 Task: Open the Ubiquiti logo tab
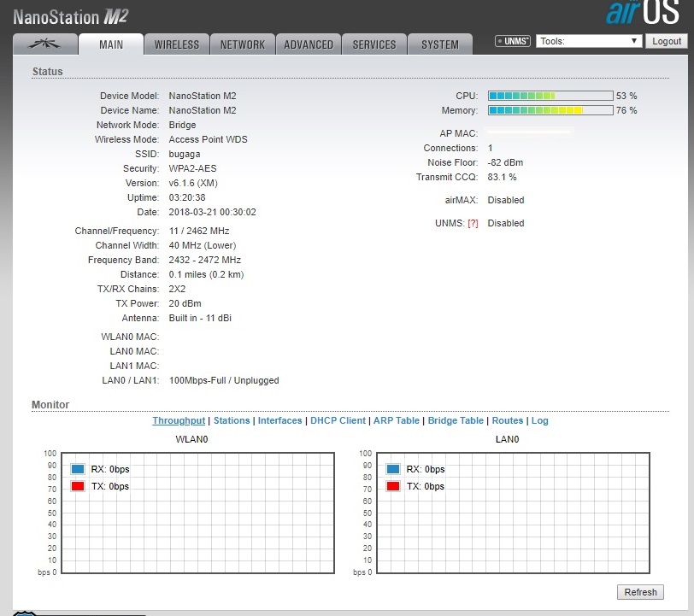(x=45, y=44)
